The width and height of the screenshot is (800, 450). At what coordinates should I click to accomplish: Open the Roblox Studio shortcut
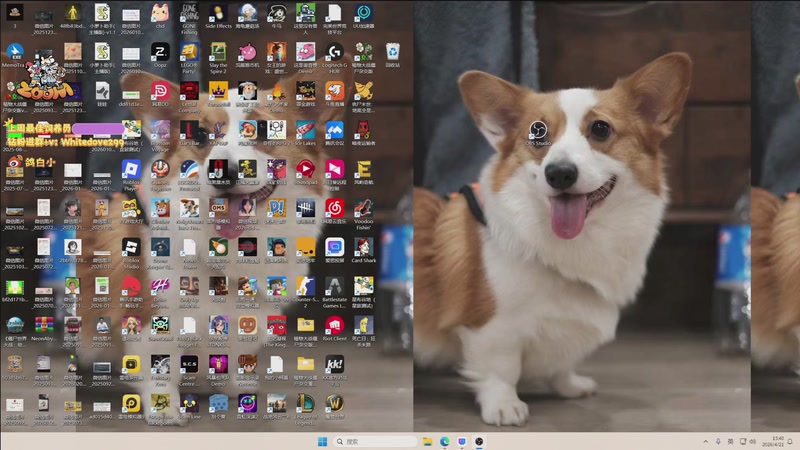tap(131, 246)
